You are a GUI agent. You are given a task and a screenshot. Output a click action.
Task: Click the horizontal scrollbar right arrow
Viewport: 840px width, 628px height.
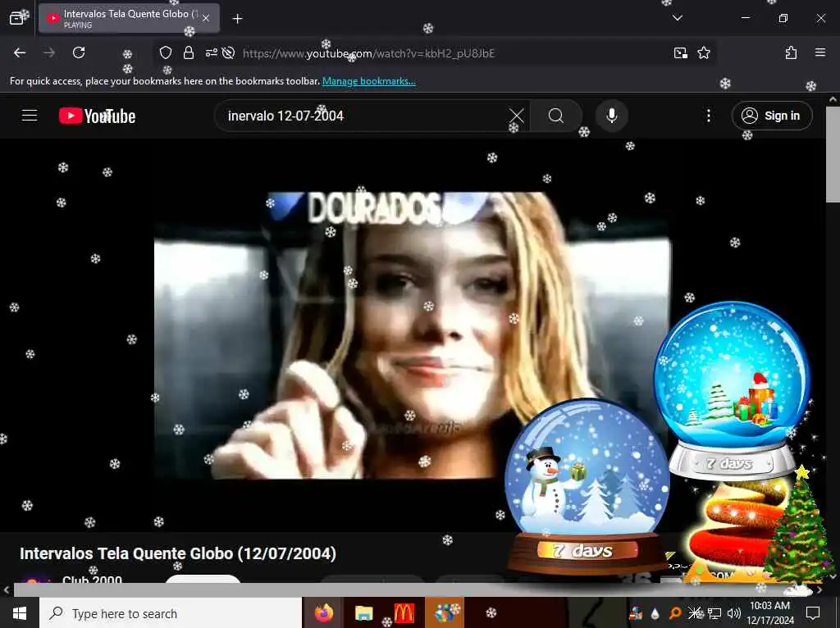tap(819, 590)
